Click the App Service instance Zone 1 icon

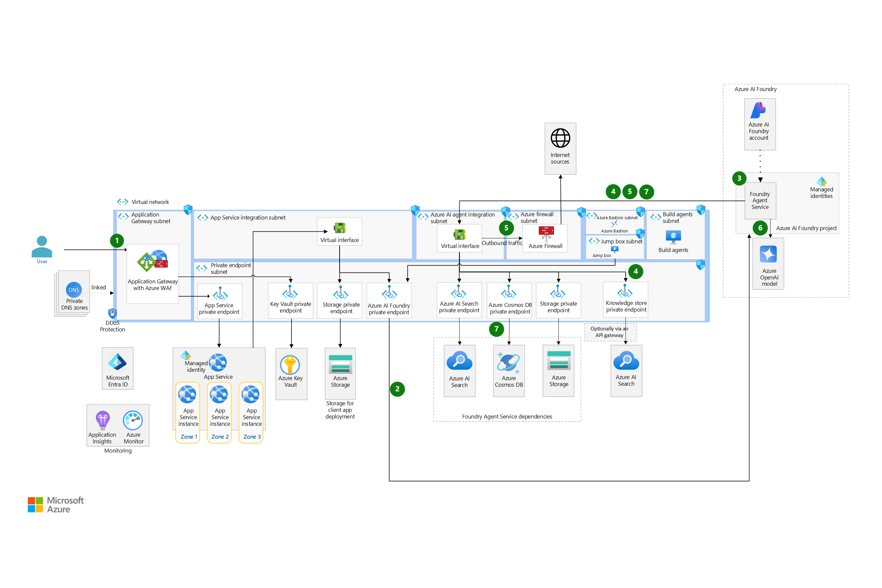(187, 394)
